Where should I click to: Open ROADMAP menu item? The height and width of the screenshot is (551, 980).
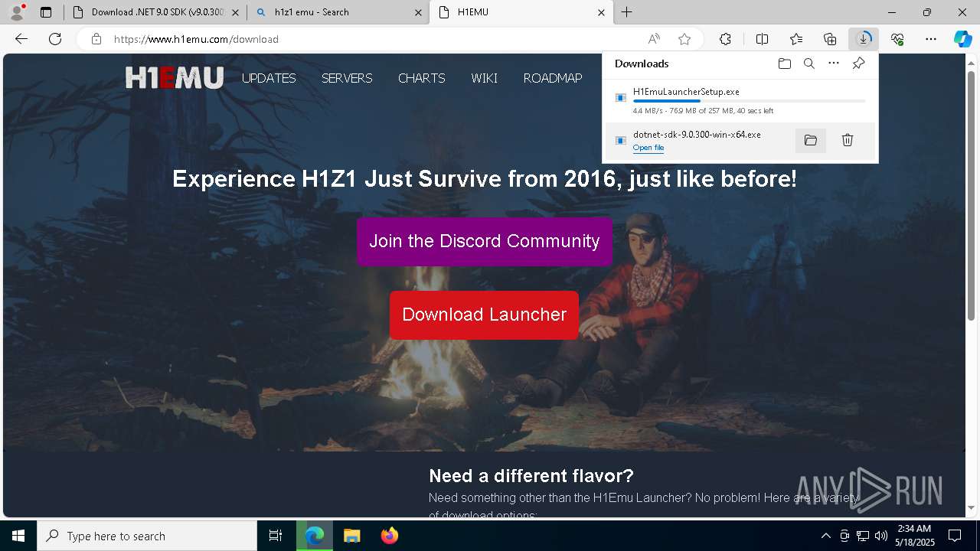point(553,78)
